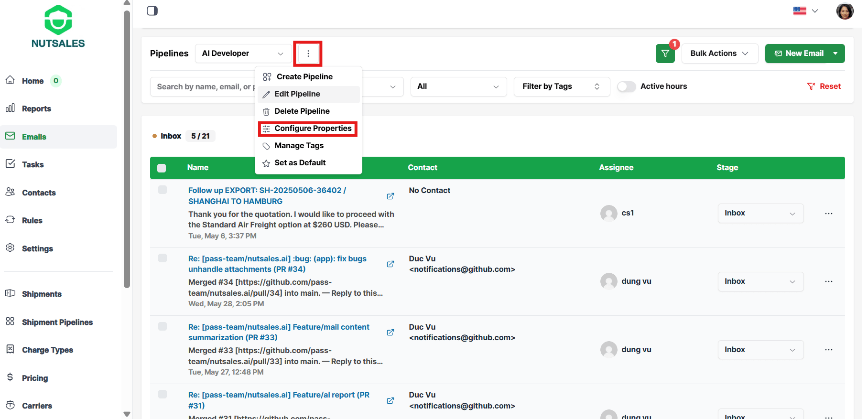The image size is (868, 419).
Task: Open the language flag dropdown
Action: coord(805,11)
